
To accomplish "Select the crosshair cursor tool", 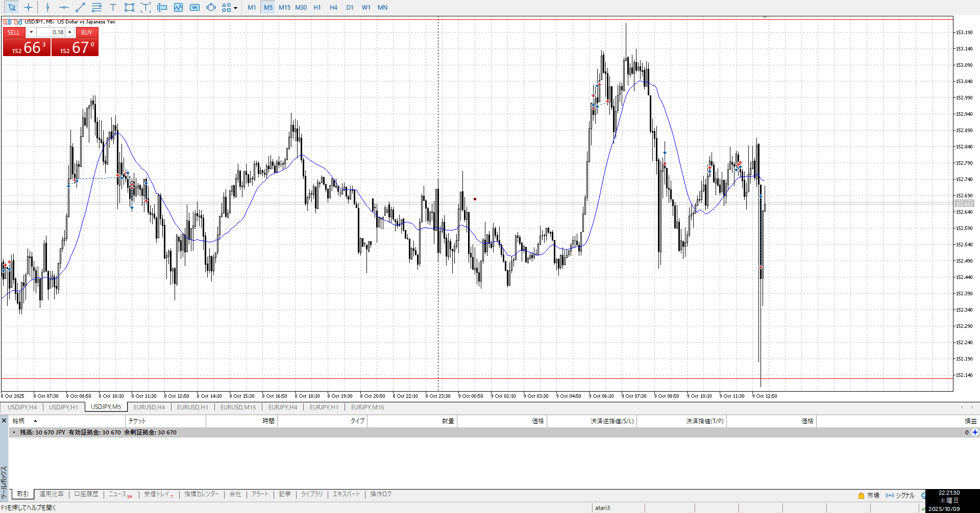I will click(x=28, y=8).
